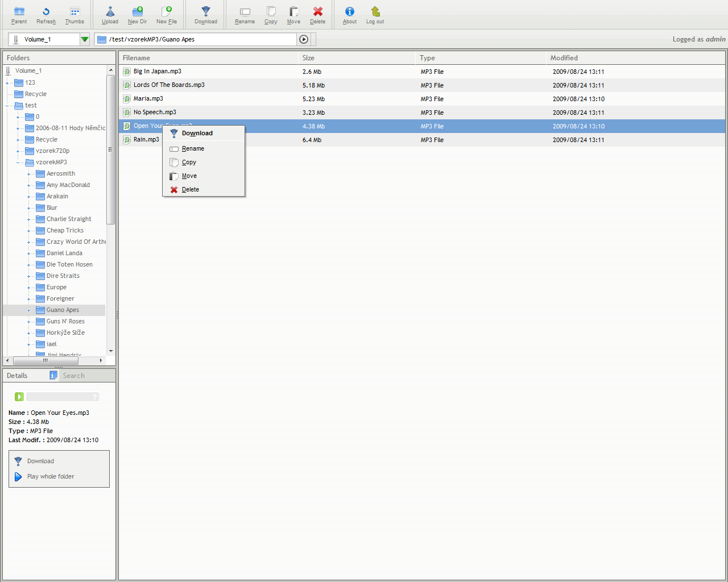This screenshot has height=582, width=728.
Task: Sort by the Modified column header
Action: [635, 58]
